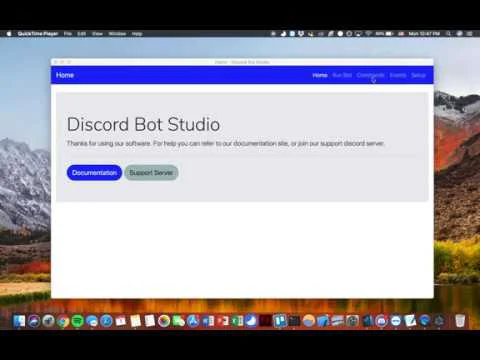Click the Documentation button
Screen dimensions: 480x360
coord(94,173)
